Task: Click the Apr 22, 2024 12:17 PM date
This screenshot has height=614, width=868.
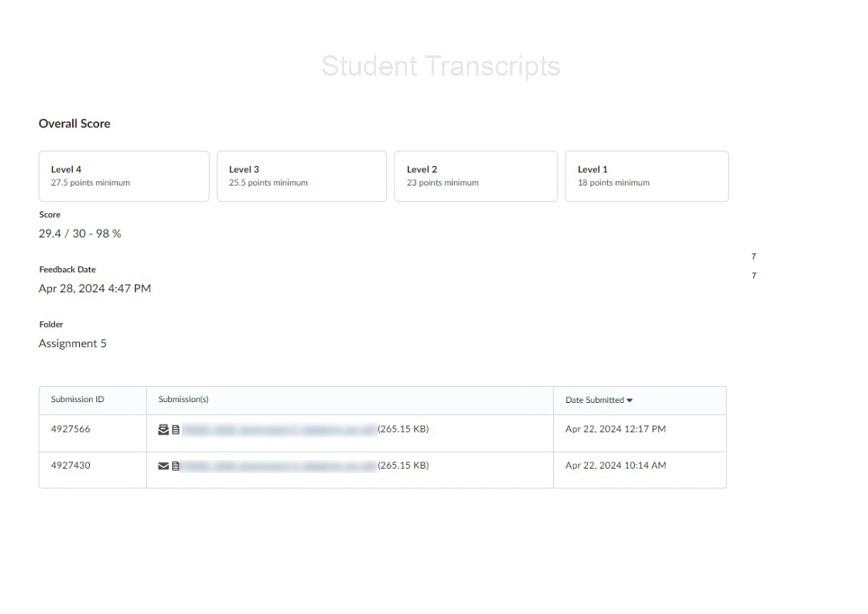Action: pyautogui.click(x=615, y=429)
